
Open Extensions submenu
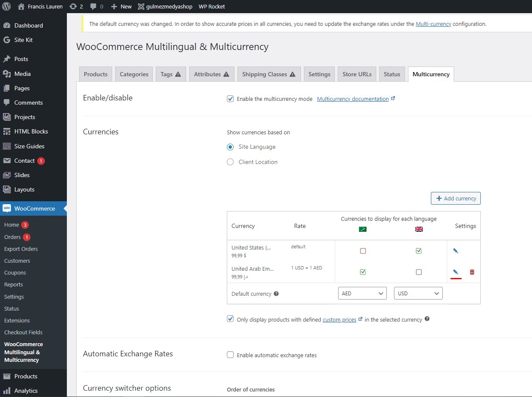(x=17, y=320)
